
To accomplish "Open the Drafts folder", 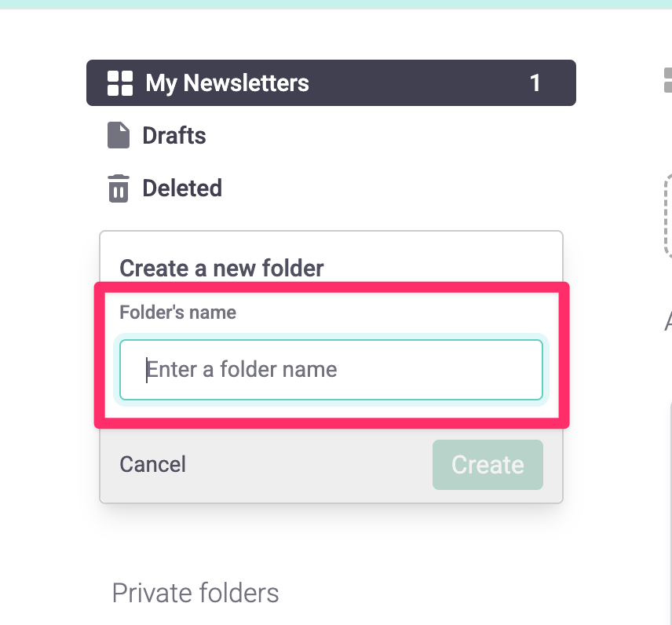I will point(173,135).
